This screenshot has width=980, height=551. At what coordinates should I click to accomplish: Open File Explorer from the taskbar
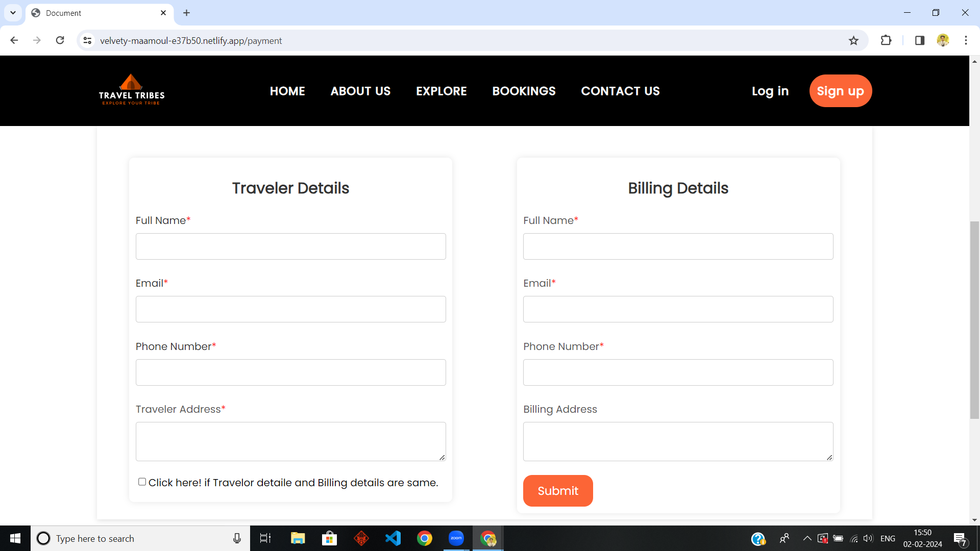298,538
